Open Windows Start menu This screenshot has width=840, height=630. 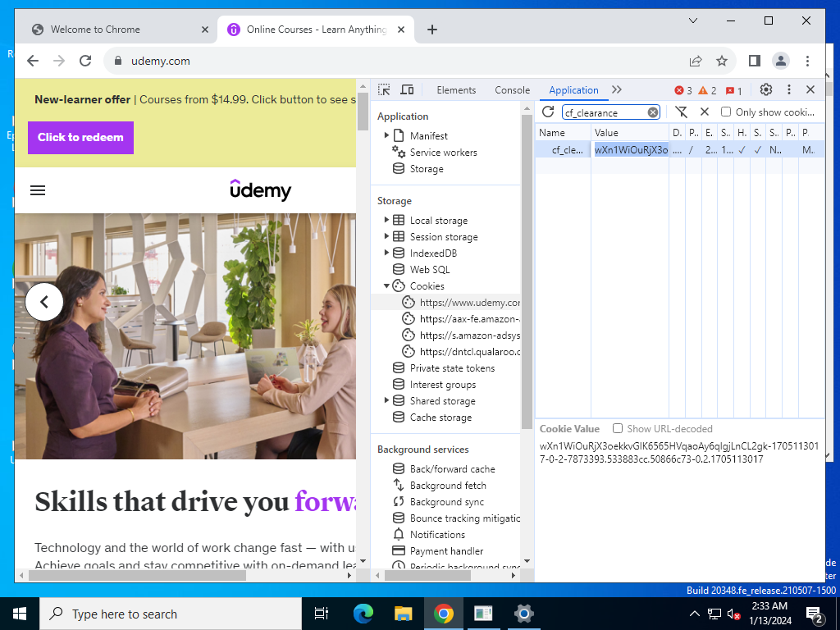20,614
